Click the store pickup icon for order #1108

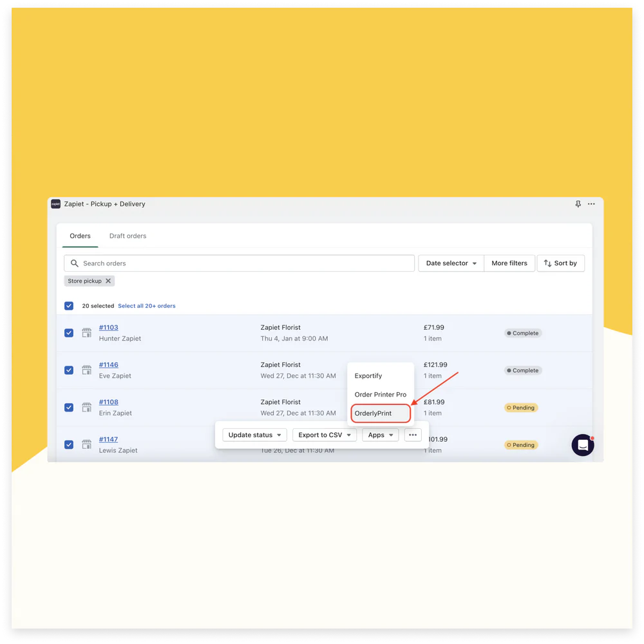click(86, 408)
